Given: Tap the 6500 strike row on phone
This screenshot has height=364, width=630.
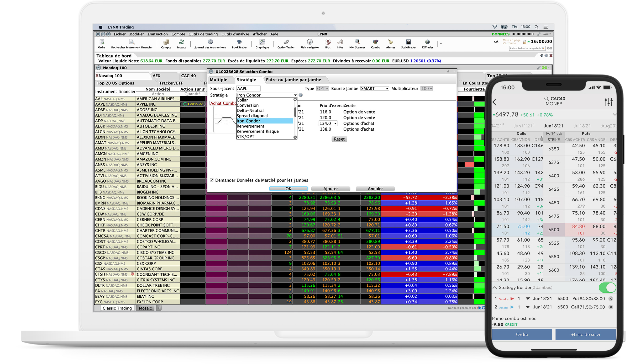Looking at the screenshot, I should [554, 230].
